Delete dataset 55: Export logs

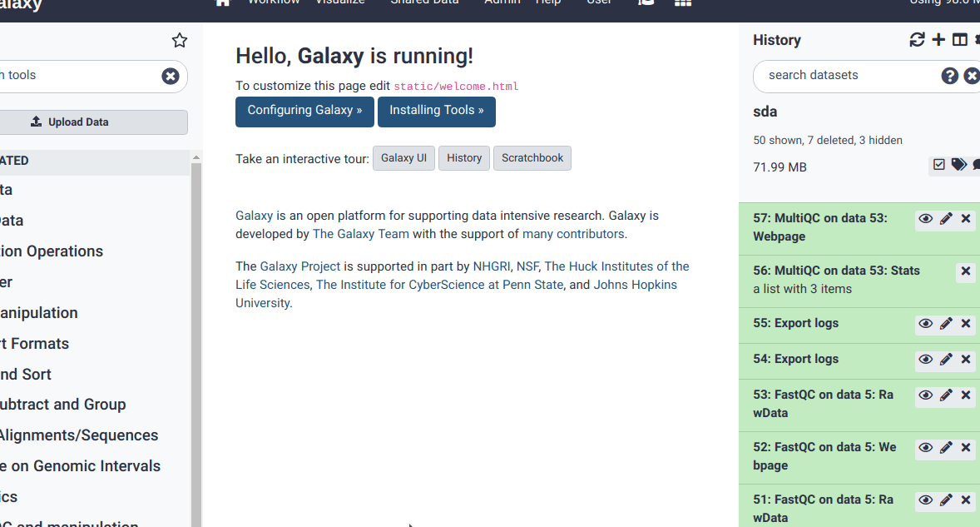pos(966,324)
